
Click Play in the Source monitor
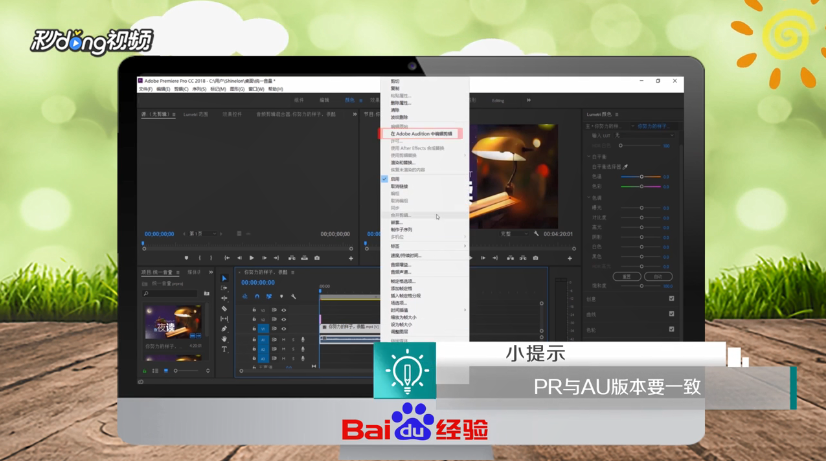(251, 258)
